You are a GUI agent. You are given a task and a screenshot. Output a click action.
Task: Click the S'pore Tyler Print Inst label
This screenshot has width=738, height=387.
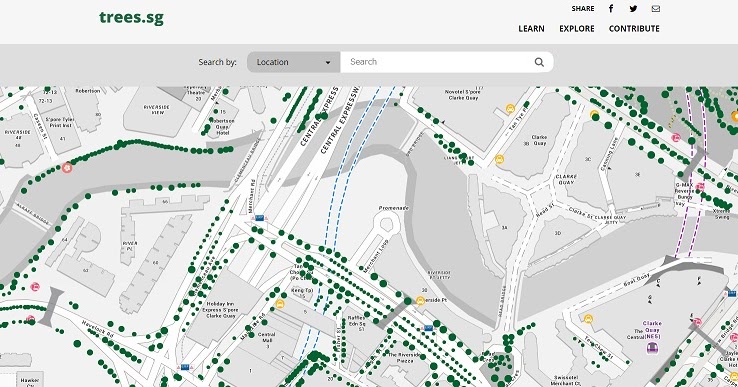click(61, 122)
